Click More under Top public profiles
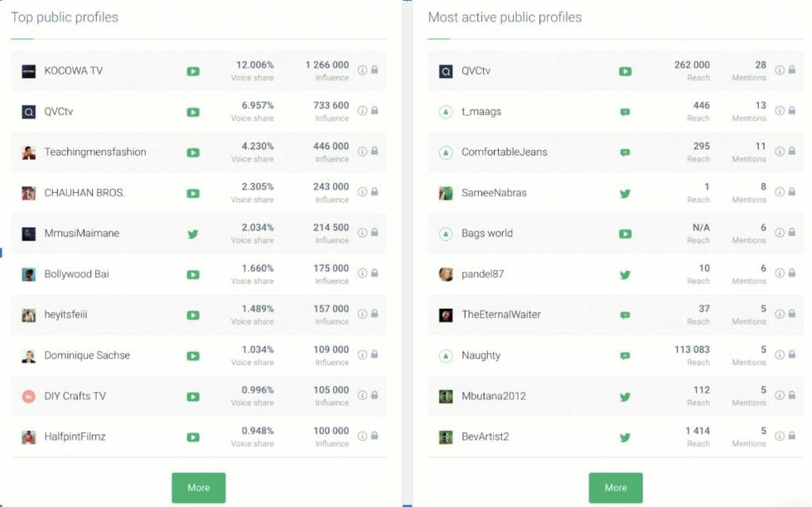812x507 pixels. [198, 488]
